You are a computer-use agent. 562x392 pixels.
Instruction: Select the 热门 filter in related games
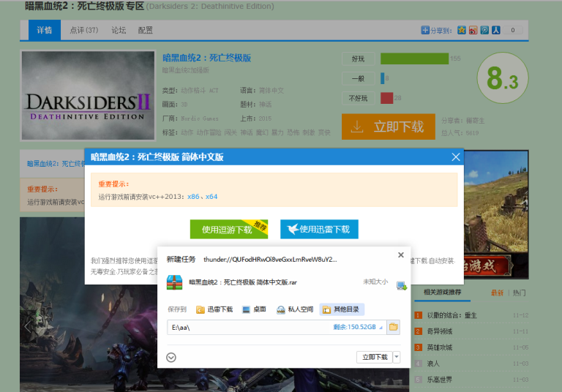pos(519,293)
